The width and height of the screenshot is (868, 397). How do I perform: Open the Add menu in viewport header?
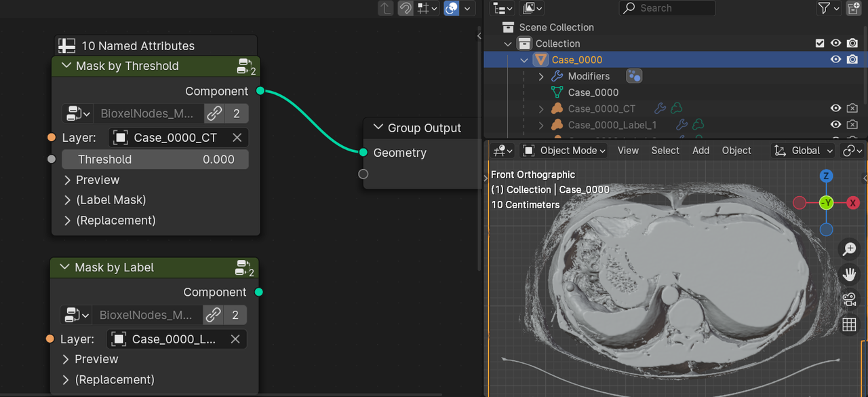coord(701,151)
